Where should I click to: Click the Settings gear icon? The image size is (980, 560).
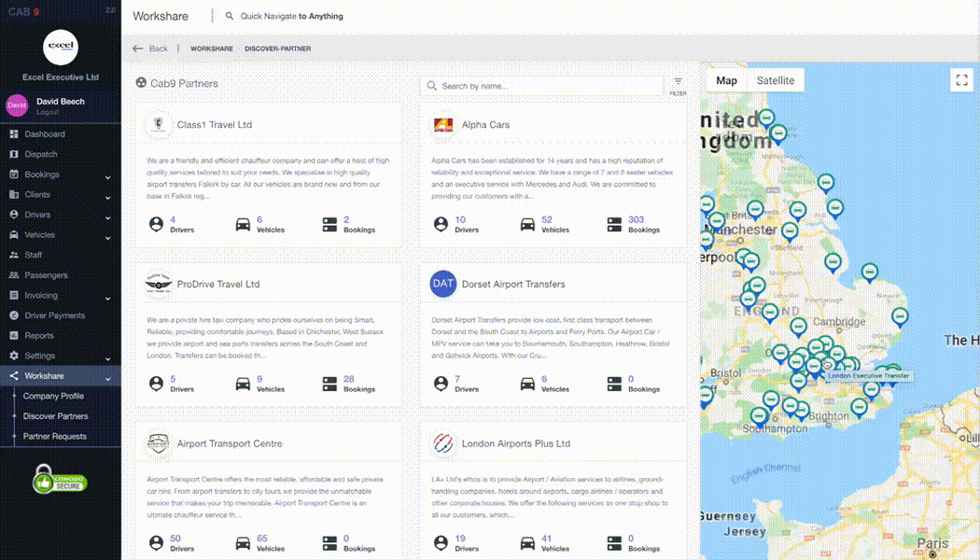point(14,356)
